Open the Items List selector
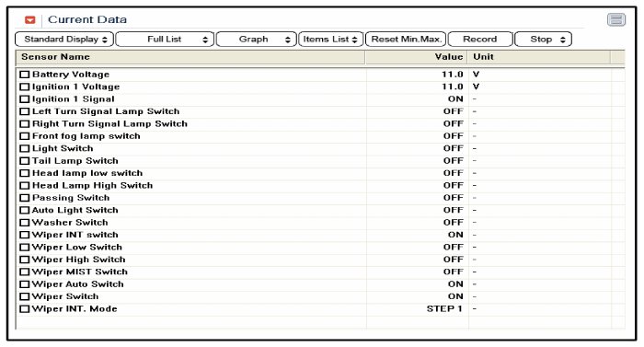 (x=331, y=40)
